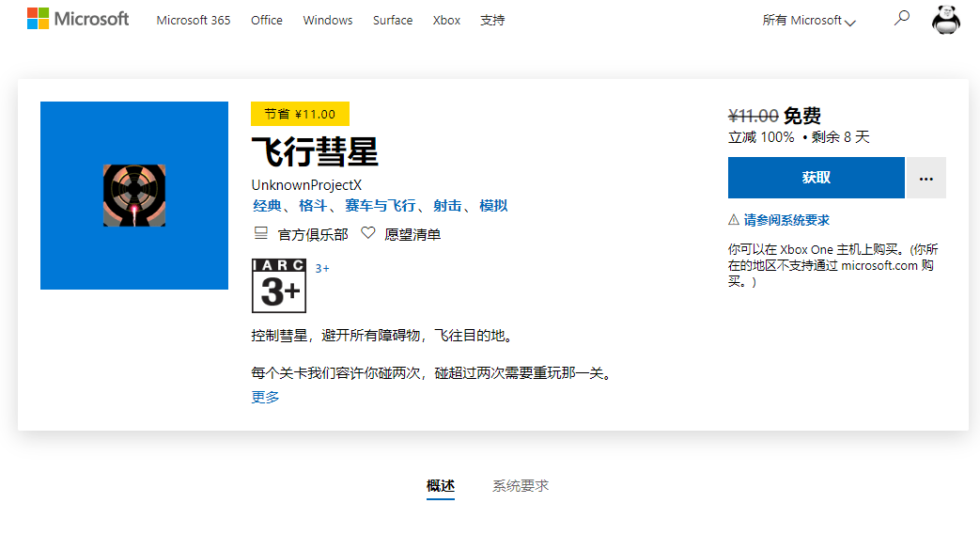Image resolution: width=980 pixels, height=535 pixels.
Task: Click the 飞行彗星 game thumbnail
Action: pyautogui.click(x=134, y=196)
